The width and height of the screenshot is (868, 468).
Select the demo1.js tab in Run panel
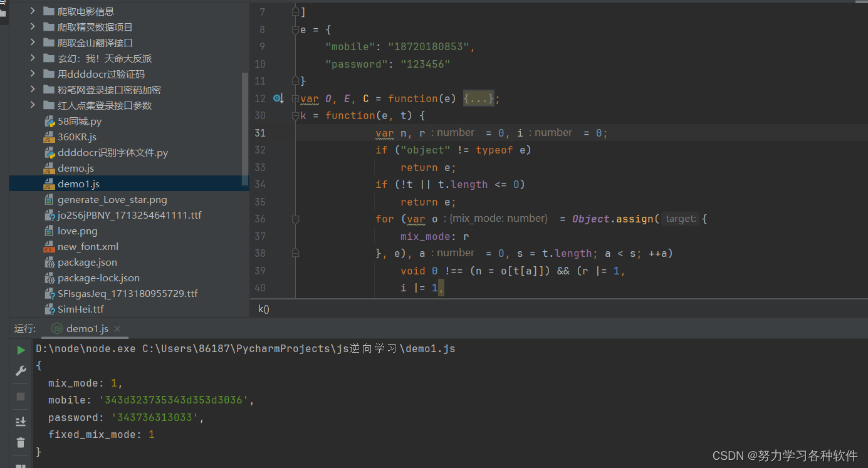coord(86,329)
